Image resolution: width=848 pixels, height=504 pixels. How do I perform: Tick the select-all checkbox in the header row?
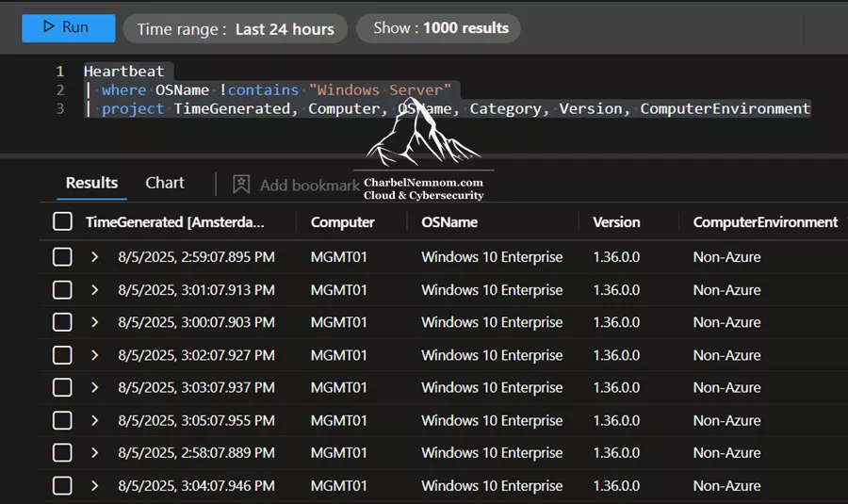[62, 221]
